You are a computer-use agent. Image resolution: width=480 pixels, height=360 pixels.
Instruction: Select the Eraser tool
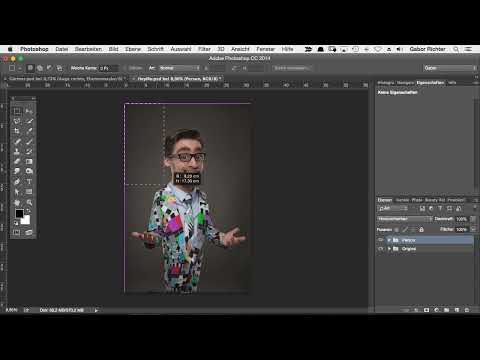pyautogui.click(x=17, y=161)
